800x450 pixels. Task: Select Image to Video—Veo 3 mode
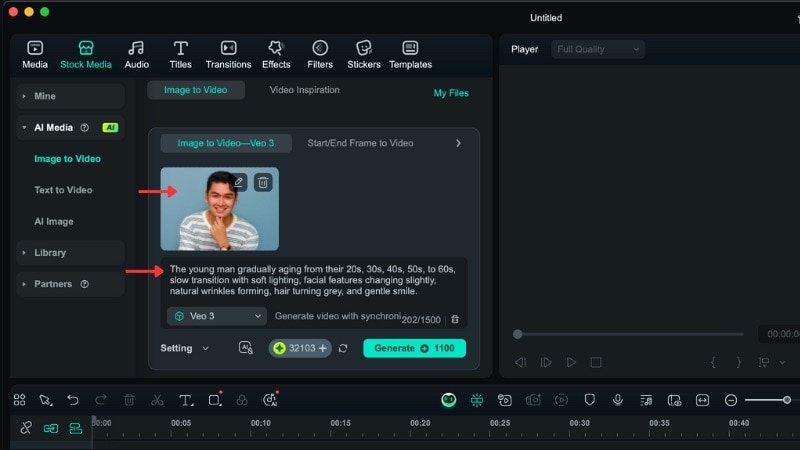(226, 143)
